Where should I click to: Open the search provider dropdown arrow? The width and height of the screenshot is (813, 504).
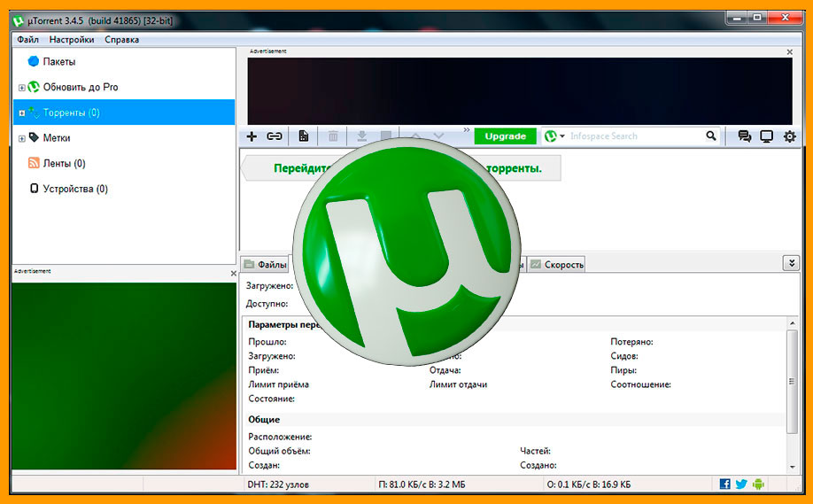click(562, 136)
